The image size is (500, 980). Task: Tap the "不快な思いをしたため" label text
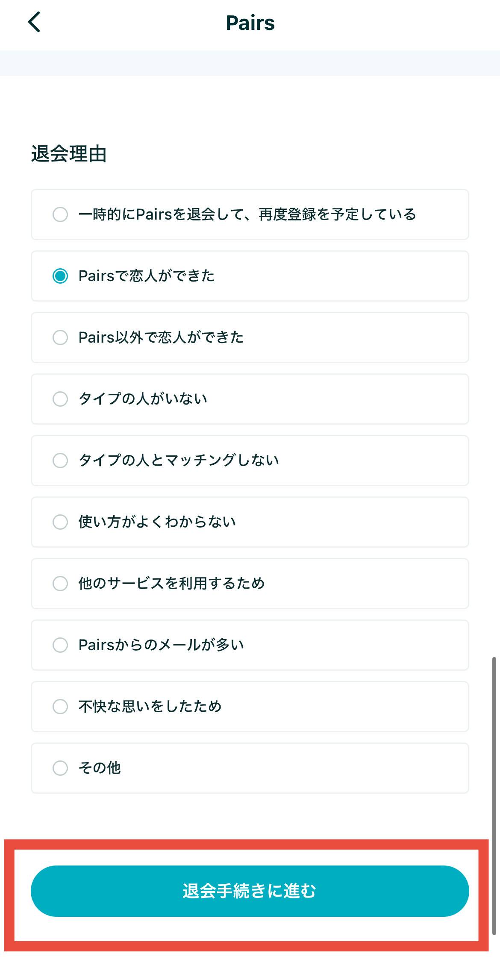(150, 707)
